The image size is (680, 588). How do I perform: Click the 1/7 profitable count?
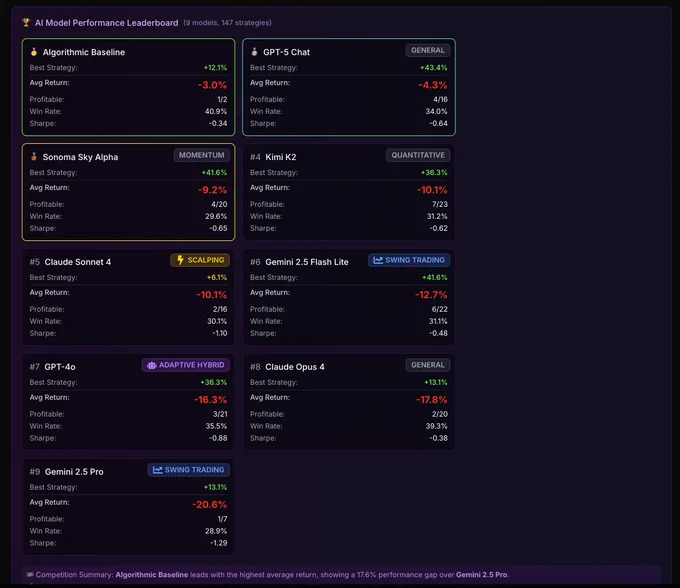222,519
